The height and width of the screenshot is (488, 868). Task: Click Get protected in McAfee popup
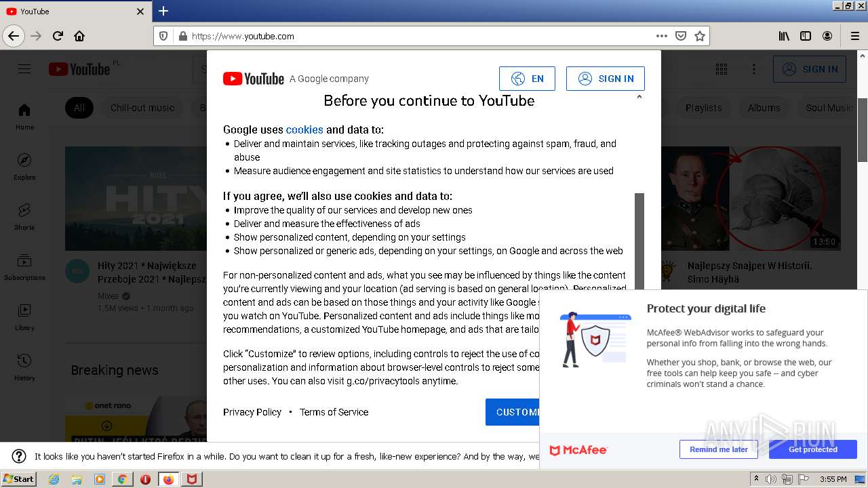pos(813,449)
